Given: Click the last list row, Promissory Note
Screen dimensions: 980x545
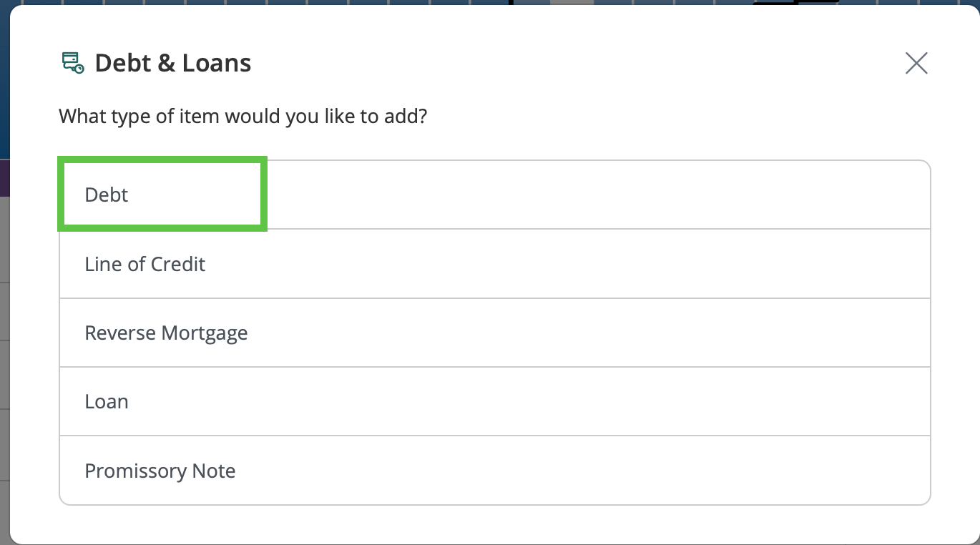Looking at the screenshot, I should point(495,471).
